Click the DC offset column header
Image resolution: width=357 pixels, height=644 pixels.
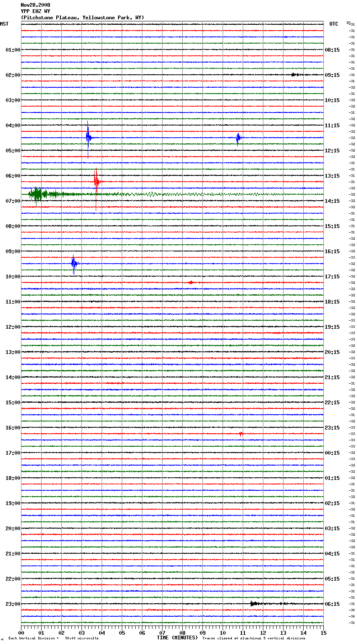[349, 23]
